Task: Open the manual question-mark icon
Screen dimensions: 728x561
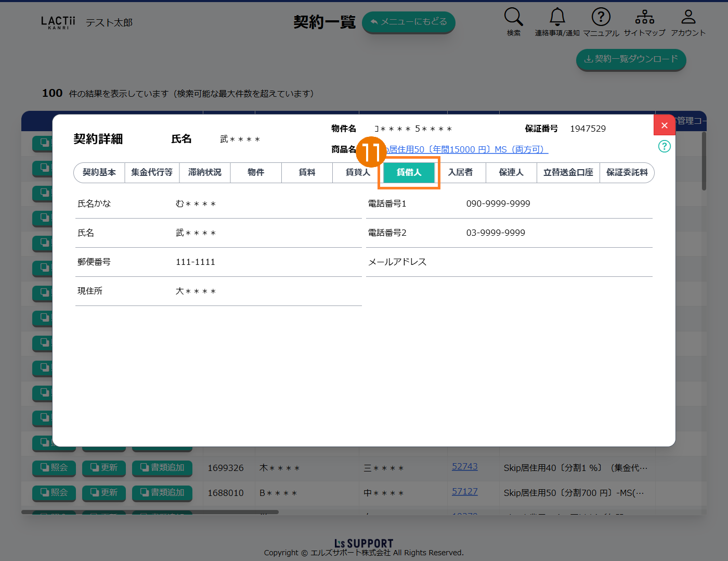Action: pos(601,17)
